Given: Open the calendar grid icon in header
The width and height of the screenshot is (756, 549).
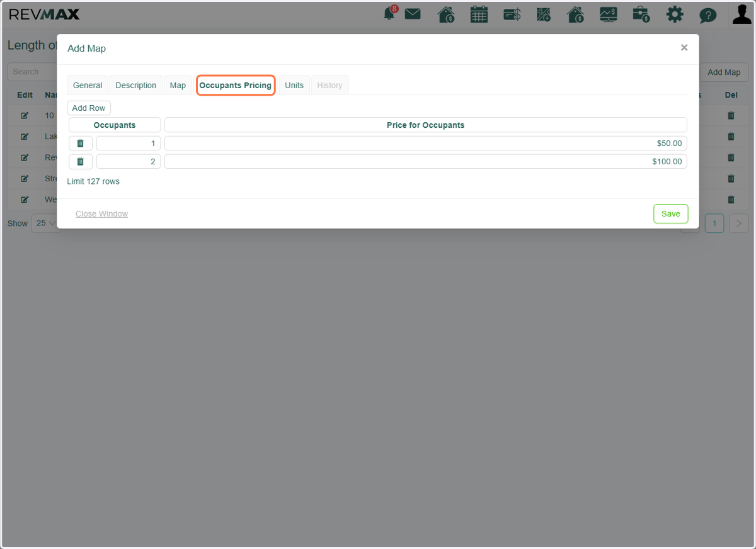Looking at the screenshot, I should 479,14.
